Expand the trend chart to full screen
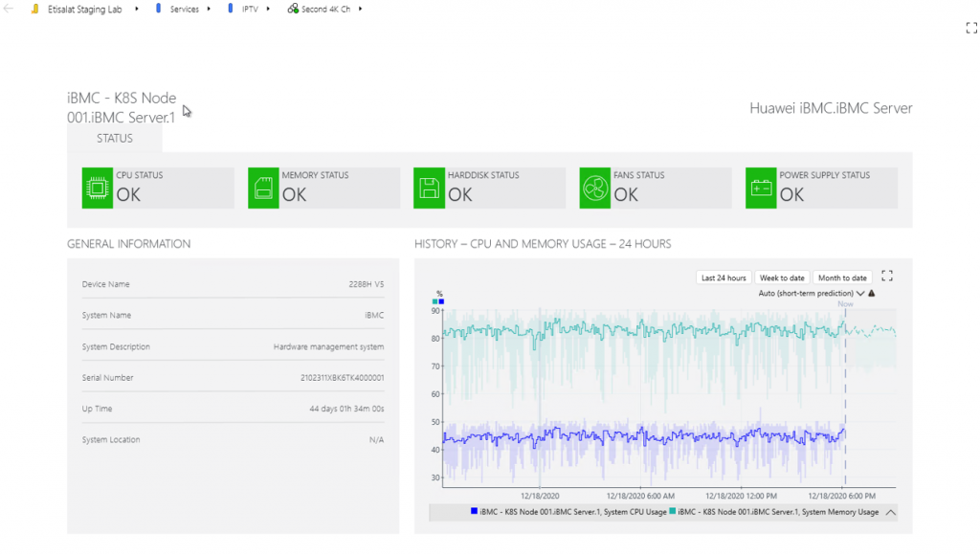 [887, 277]
